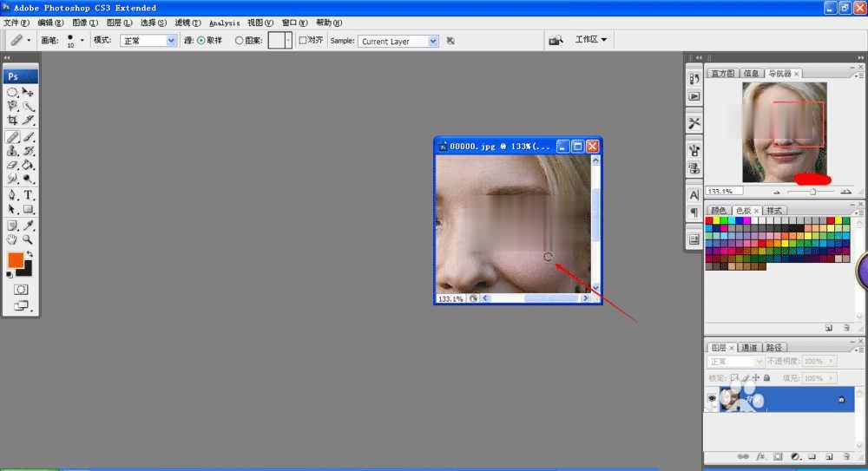Click the Quick Mask mode icon

click(x=21, y=289)
